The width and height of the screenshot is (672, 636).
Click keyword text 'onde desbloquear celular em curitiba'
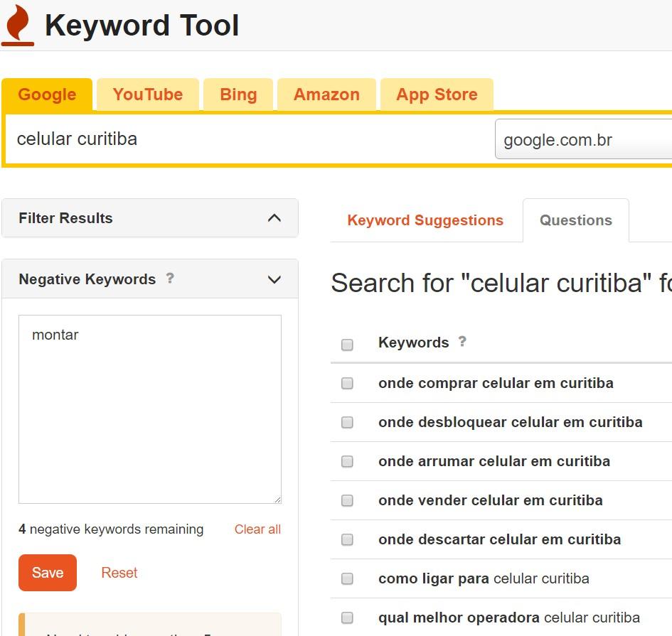click(x=511, y=422)
